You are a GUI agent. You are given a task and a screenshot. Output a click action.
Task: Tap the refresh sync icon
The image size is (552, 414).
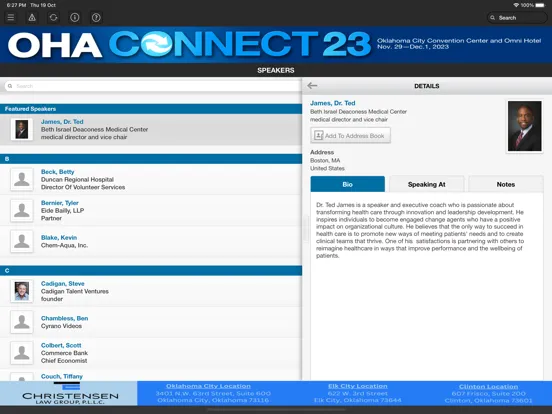click(x=54, y=17)
